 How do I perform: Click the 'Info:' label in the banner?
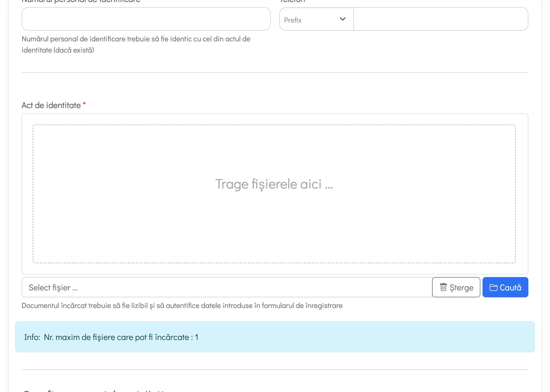tap(32, 337)
